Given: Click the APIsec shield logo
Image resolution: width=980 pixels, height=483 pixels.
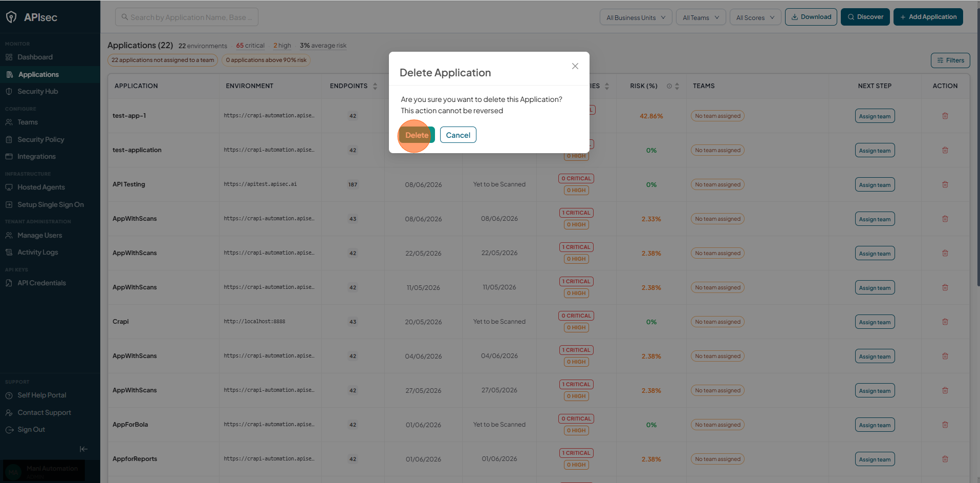Looking at the screenshot, I should click(x=11, y=17).
